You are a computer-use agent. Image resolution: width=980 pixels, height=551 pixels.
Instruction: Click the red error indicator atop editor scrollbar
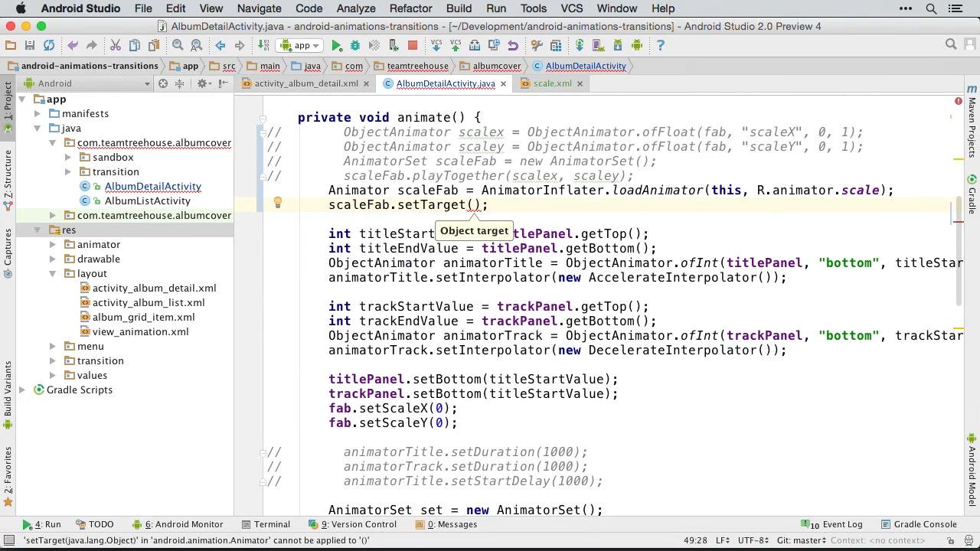(x=958, y=101)
